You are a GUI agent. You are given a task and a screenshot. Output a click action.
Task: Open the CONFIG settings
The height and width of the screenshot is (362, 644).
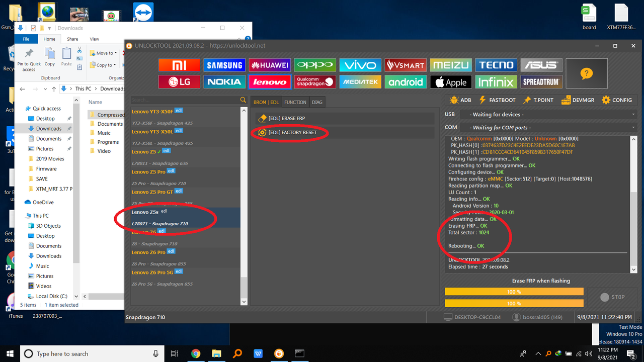tap(617, 100)
